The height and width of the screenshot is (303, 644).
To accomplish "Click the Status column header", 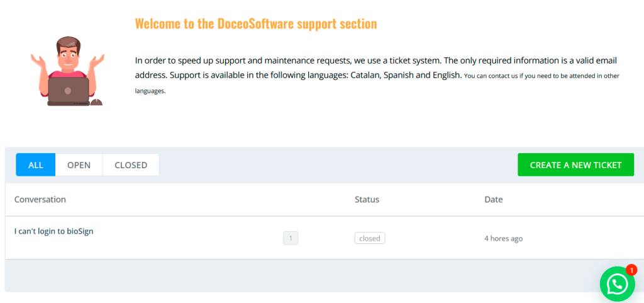I will pos(367,200).
